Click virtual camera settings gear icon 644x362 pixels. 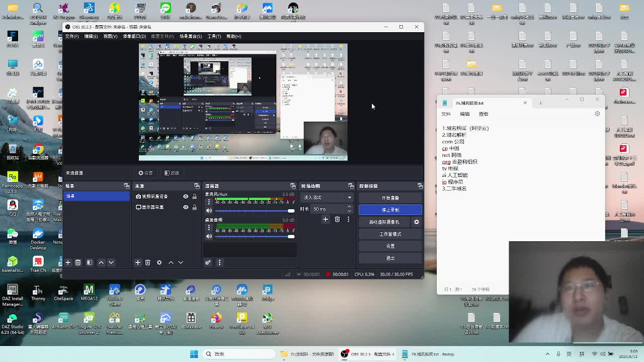(416, 222)
